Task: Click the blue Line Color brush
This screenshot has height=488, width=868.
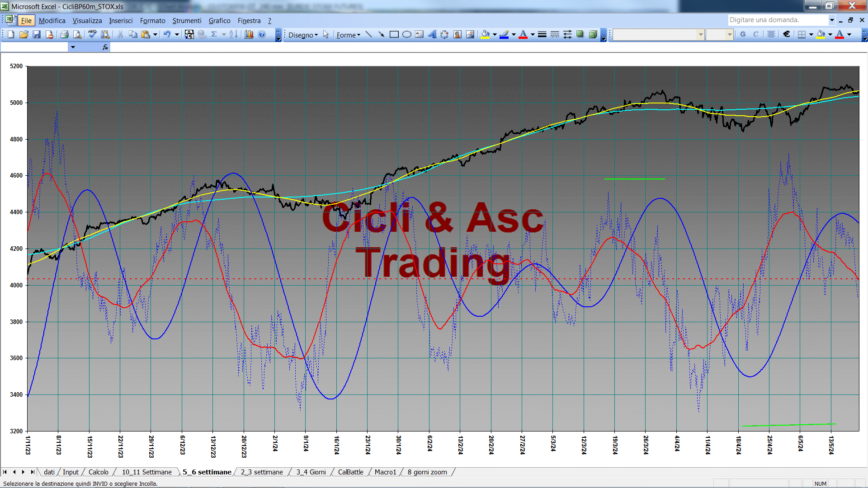Action: pyautogui.click(x=505, y=34)
